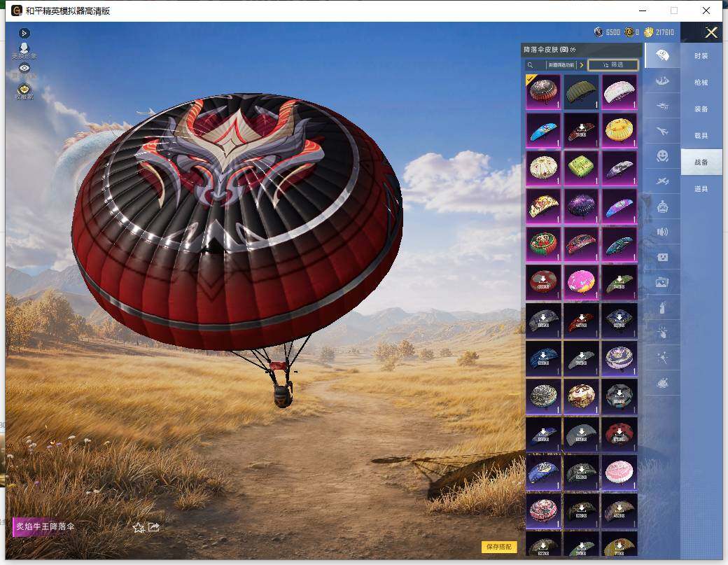Screen dimensions: 728x565
Task: Switch to the 装备 tab
Action: click(701, 109)
